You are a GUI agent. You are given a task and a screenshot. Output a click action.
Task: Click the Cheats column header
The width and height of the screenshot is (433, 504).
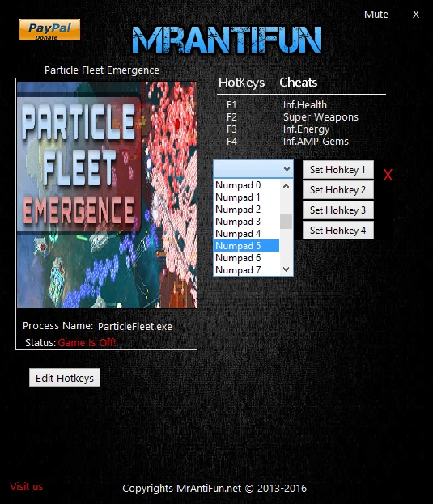pyautogui.click(x=299, y=83)
